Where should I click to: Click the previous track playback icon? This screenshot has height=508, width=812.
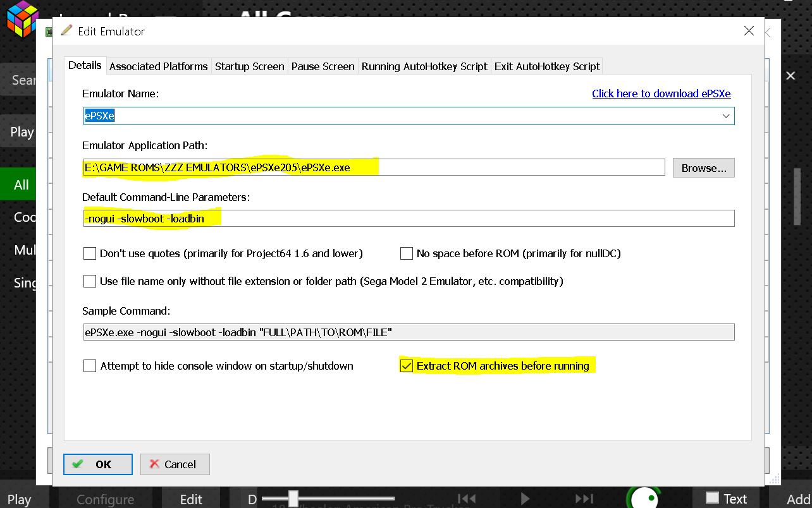pyautogui.click(x=467, y=499)
